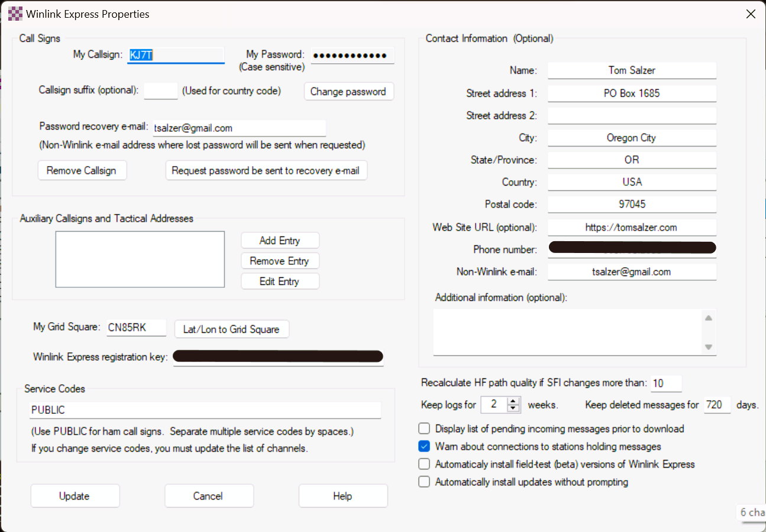
Task: Enable automatic updates without prompting
Action: pos(424,481)
